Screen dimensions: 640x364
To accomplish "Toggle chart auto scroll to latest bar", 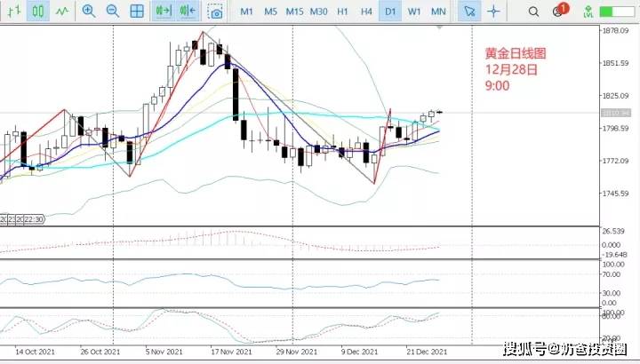I will click(164, 11).
